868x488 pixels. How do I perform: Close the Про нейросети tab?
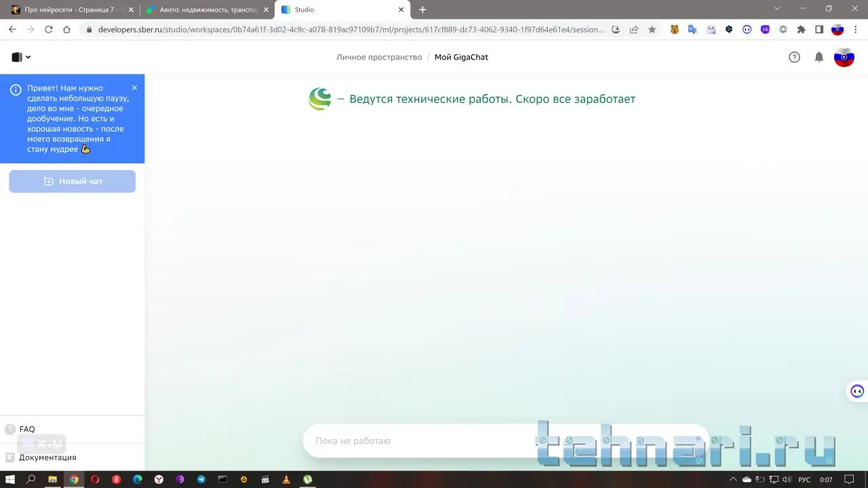pos(131,10)
